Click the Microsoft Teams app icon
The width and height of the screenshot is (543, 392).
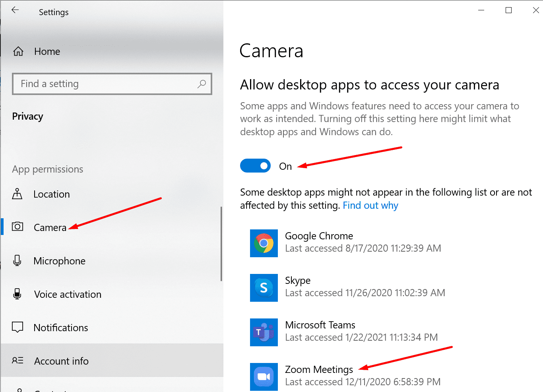(264, 332)
